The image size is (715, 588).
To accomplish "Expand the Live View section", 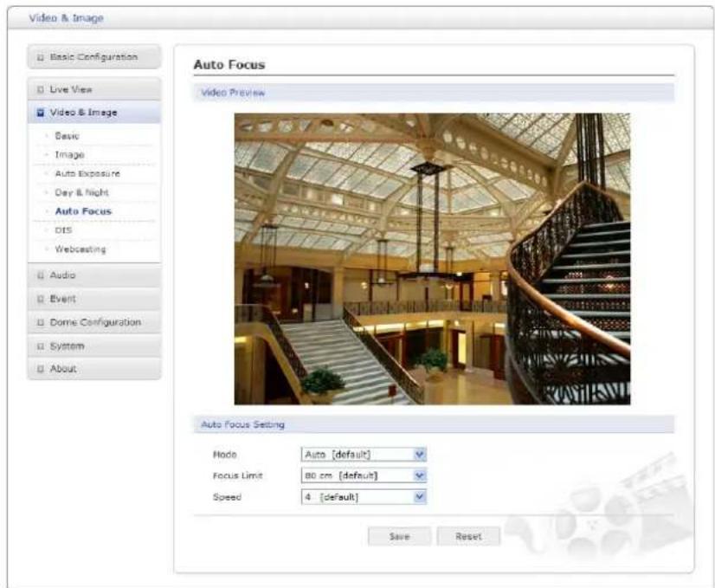I will [94, 89].
